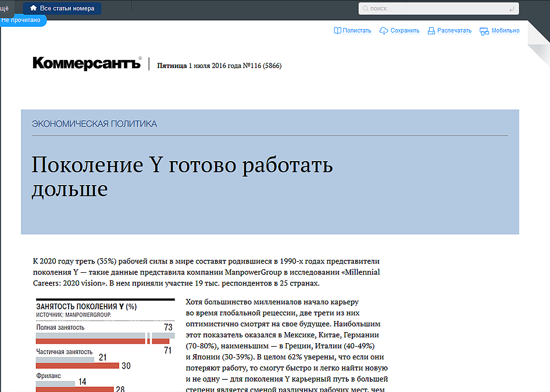The width and height of the screenshot is (550, 392).
Task: Click the Все статьи номера button label
Action: tap(67, 8)
